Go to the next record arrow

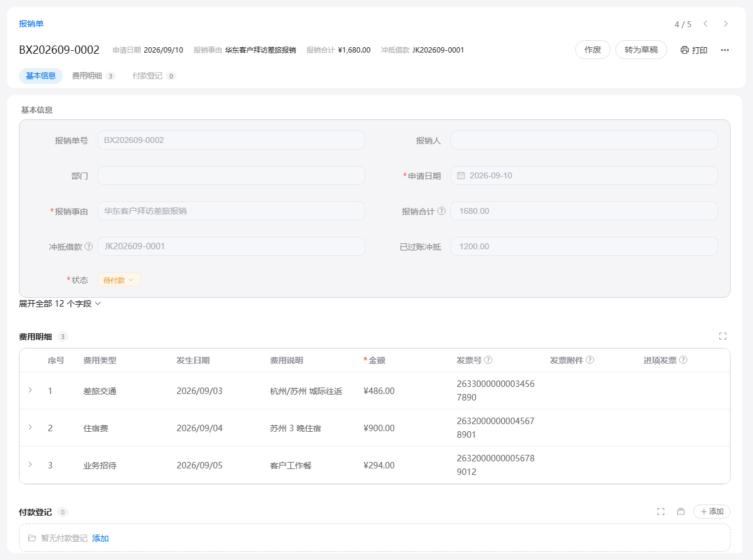pos(726,24)
